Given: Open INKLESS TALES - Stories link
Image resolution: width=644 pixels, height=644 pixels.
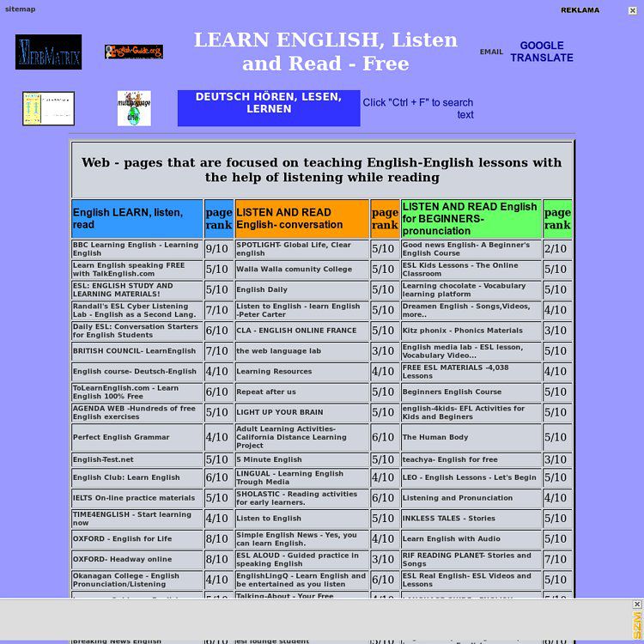Looking at the screenshot, I should (449, 519).
